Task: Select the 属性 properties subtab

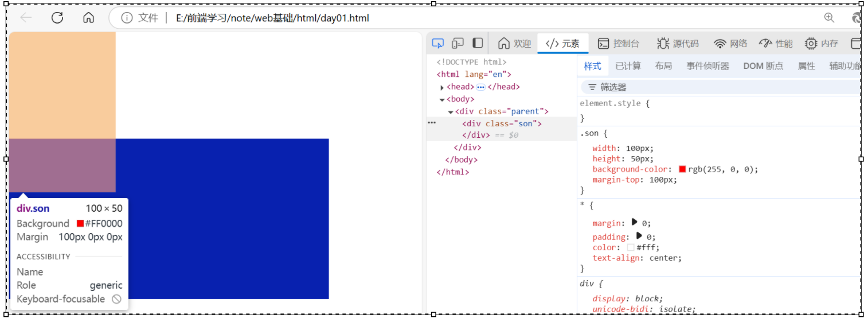Action: pyautogui.click(x=807, y=66)
